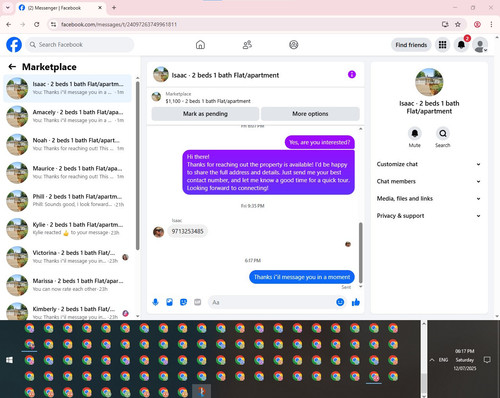Click the listing thumbnail in right panel
This screenshot has height=398, width=500.
tap(429, 82)
